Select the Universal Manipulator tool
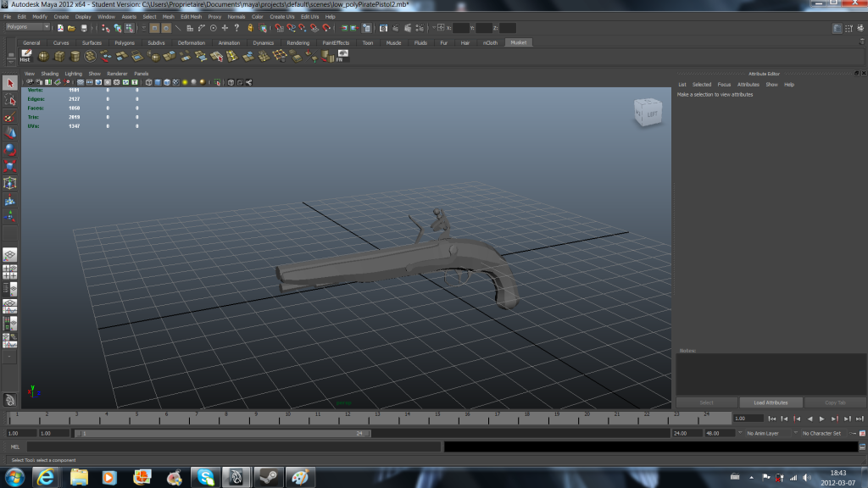Screen dimensions: 868x488 click(x=10, y=183)
